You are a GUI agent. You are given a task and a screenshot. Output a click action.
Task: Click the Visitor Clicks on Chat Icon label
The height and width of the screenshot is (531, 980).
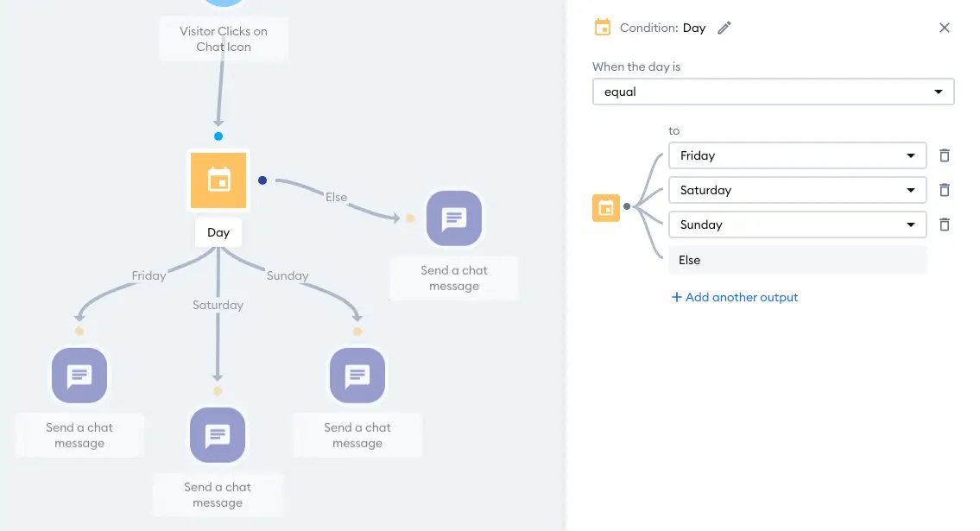224,39
